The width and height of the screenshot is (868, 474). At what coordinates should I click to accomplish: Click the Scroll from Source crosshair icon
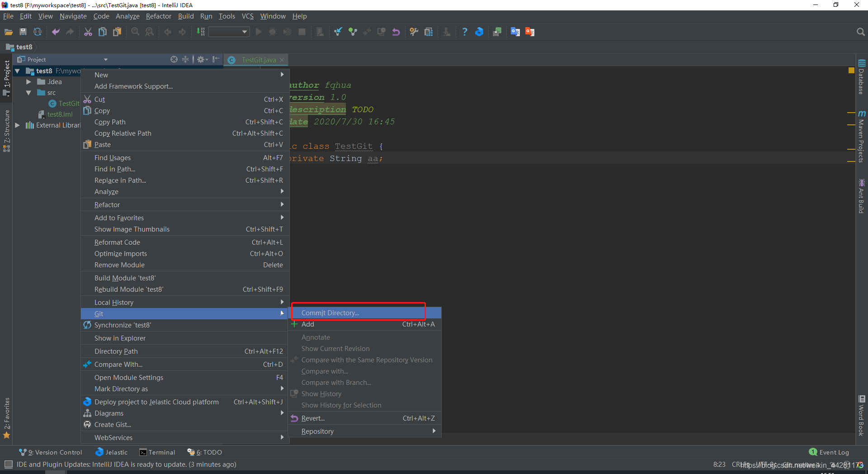coord(174,59)
